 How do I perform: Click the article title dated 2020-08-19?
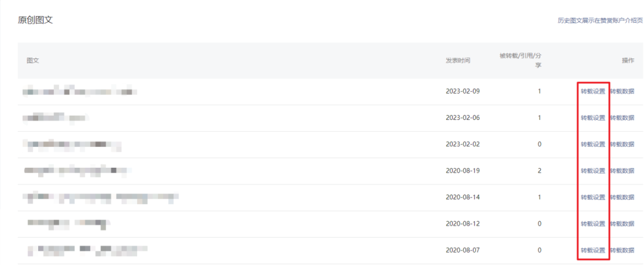coord(78,171)
